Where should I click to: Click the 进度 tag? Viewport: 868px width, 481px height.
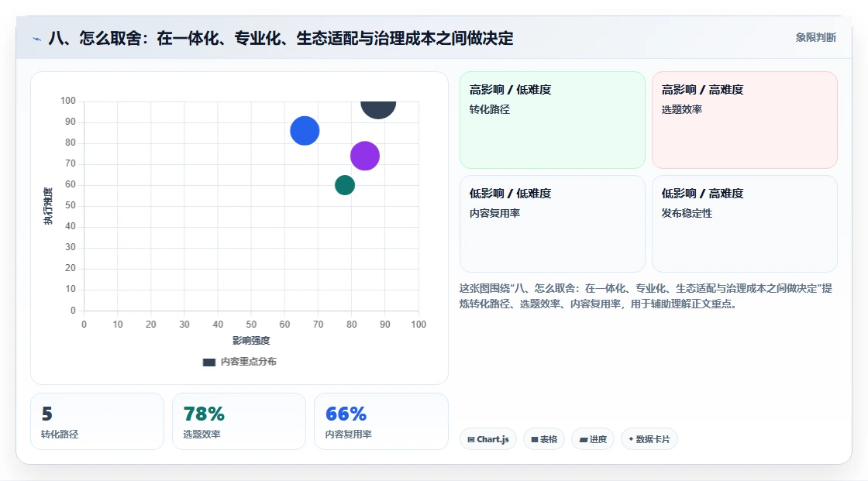click(593, 439)
